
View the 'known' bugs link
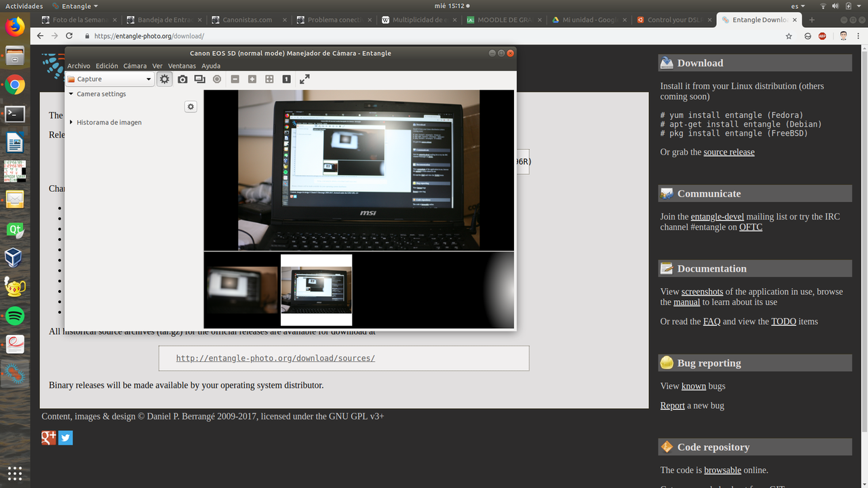(x=694, y=386)
